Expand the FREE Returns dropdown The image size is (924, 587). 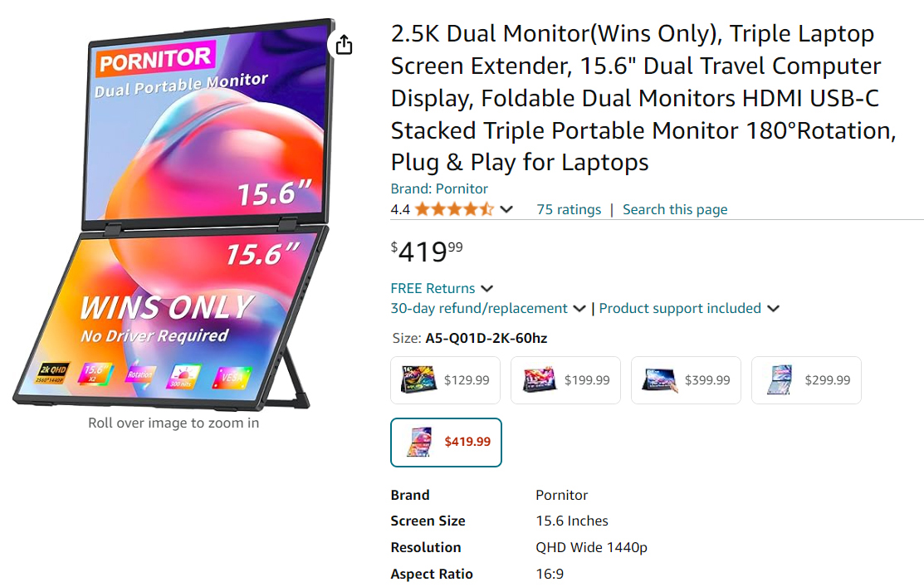(x=442, y=288)
